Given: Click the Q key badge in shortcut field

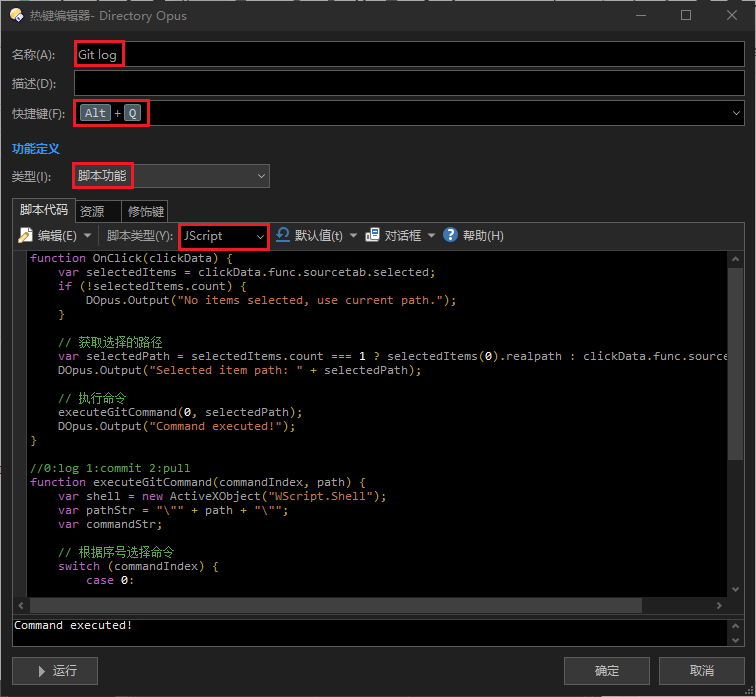Looking at the screenshot, I should [132, 113].
